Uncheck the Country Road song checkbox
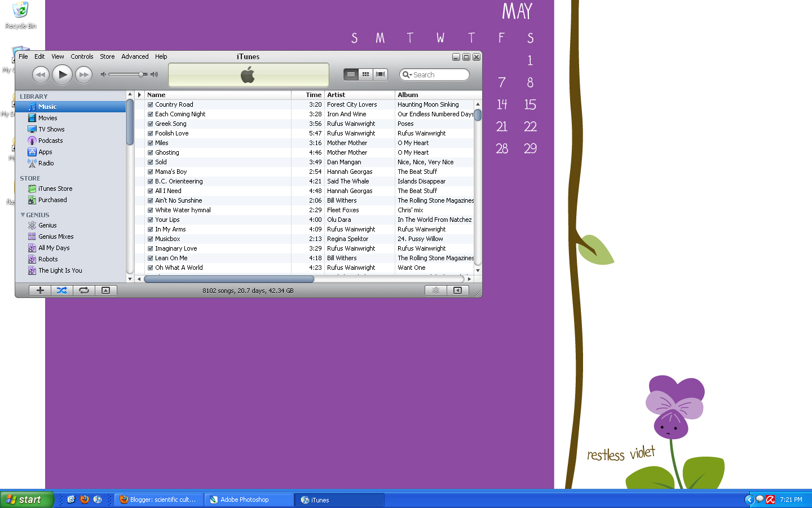This screenshot has height=508, width=812. (151, 104)
